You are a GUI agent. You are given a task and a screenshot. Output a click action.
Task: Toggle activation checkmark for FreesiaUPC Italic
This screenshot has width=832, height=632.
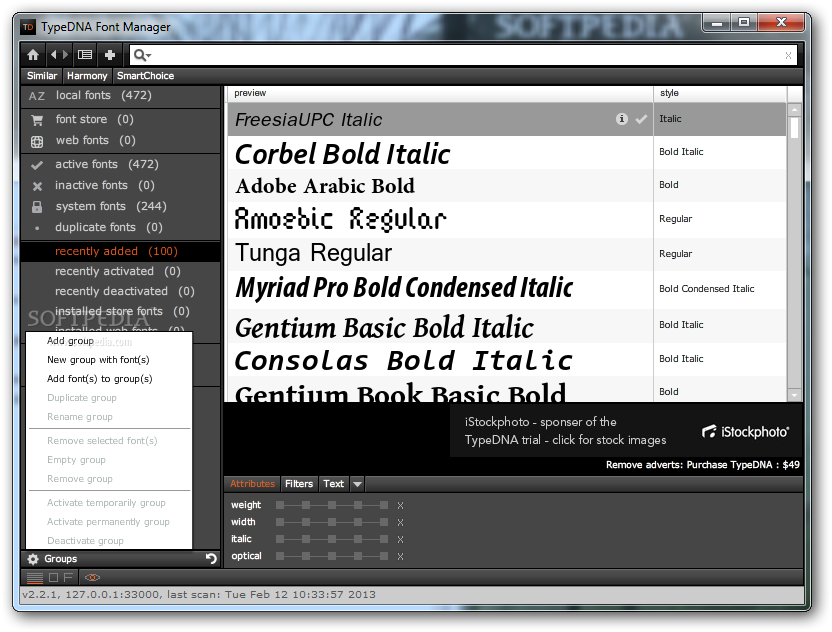[x=641, y=119]
